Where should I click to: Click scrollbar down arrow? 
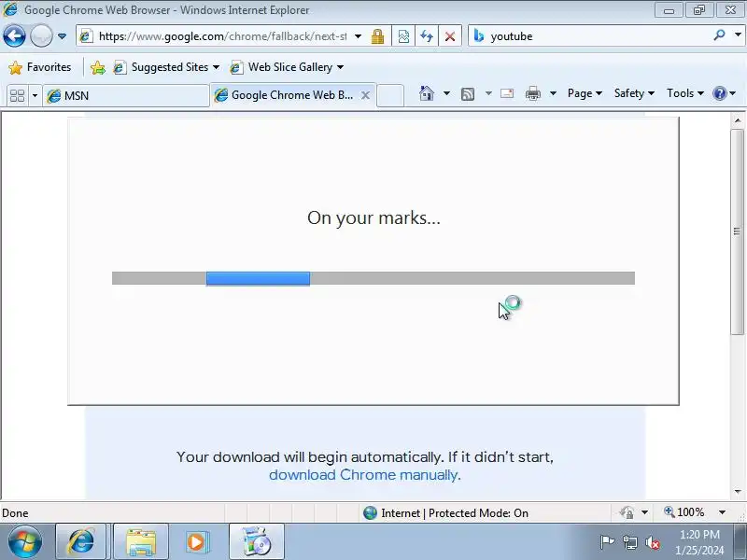(x=738, y=492)
